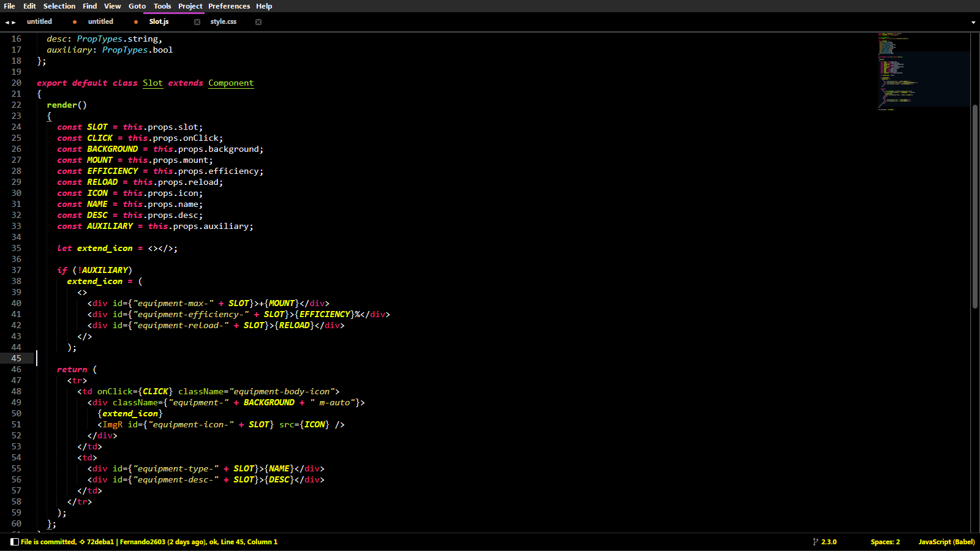Click the "equipment-type-" string
Screen dimensions: 980x551
click(x=176, y=468)
